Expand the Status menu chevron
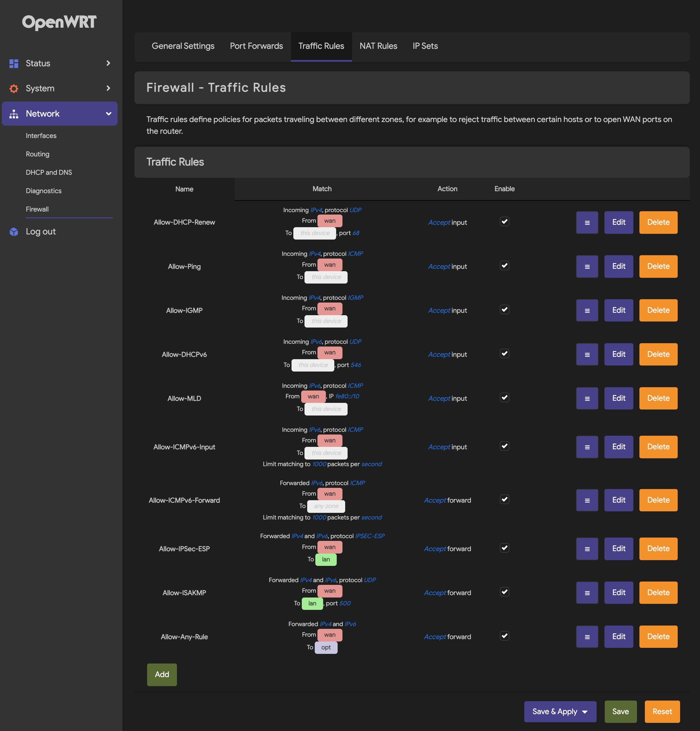700x731 pixels. (108, 63)
